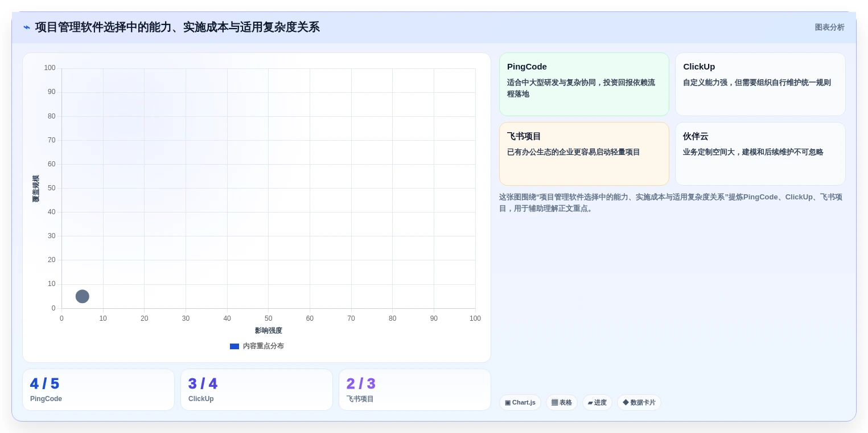Open the ClickUp description card
Viewport: 868px width, 433px height.
pos(760,84)
